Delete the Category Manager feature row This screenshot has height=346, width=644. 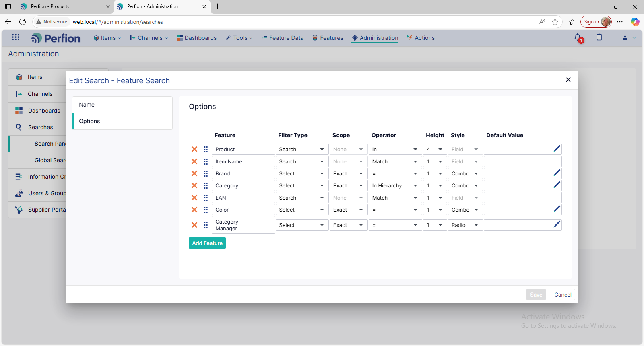coord(194,225)
